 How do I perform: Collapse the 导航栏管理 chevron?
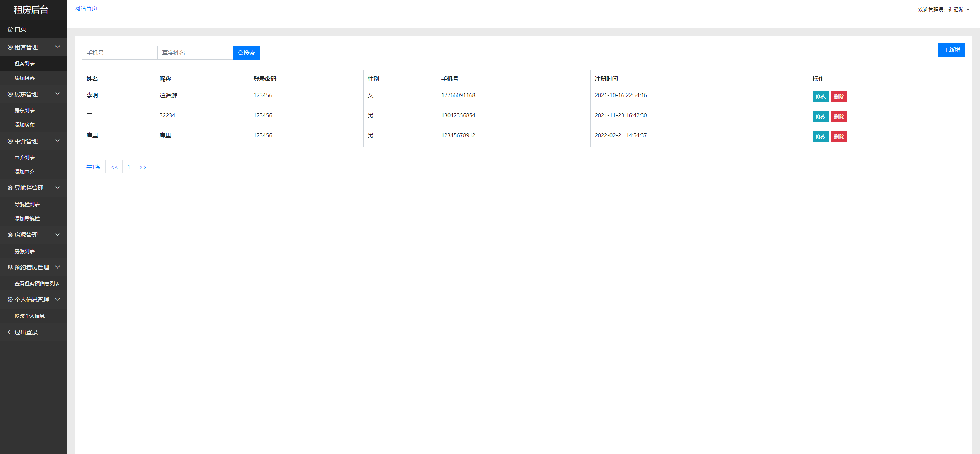pyautogui.click(x=58, y=188)
